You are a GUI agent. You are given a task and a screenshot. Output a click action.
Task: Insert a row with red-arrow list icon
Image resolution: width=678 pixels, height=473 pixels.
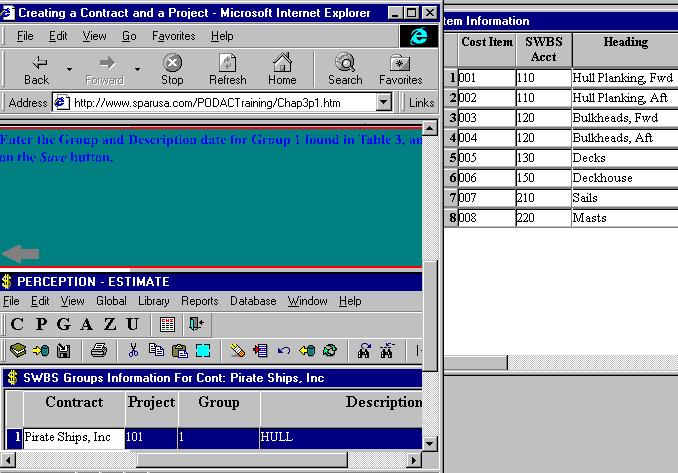point(260,351)
